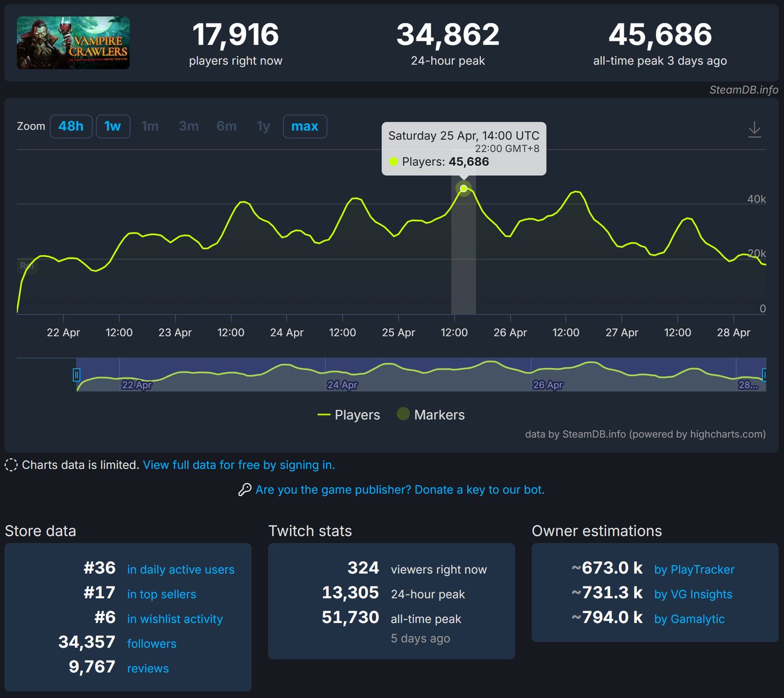Select the max zoom range
784x698 pixels.
point(305,127)
